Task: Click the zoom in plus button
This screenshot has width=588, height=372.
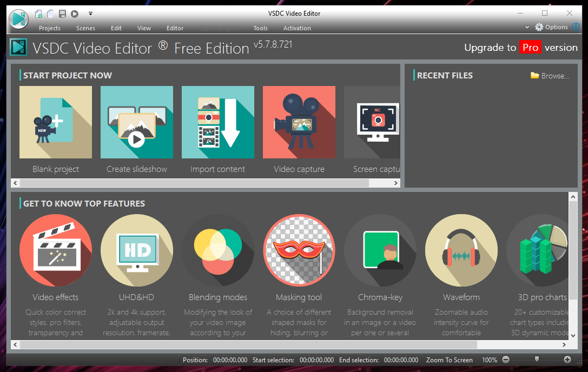Action: pyautogui.click(x=567, y=360)
